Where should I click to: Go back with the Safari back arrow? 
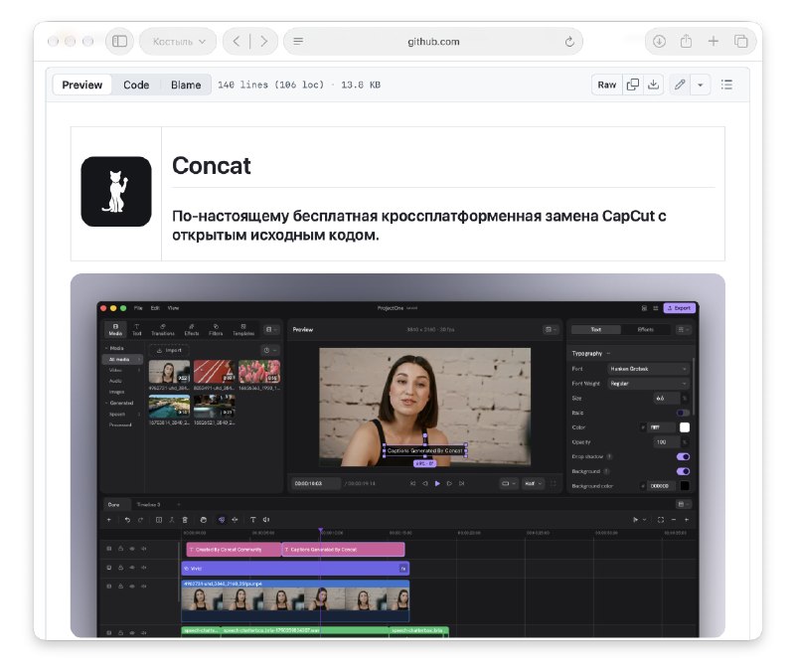(x=237, y=41)
